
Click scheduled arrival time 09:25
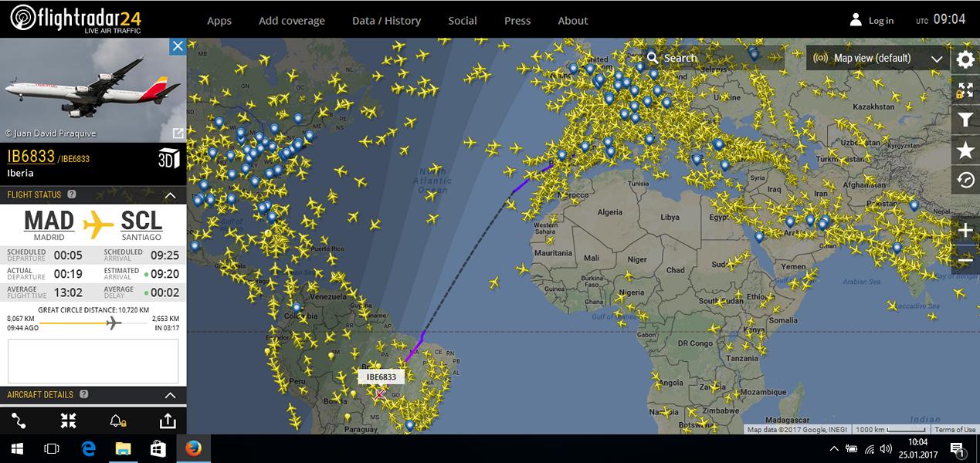tap(164, 255)
